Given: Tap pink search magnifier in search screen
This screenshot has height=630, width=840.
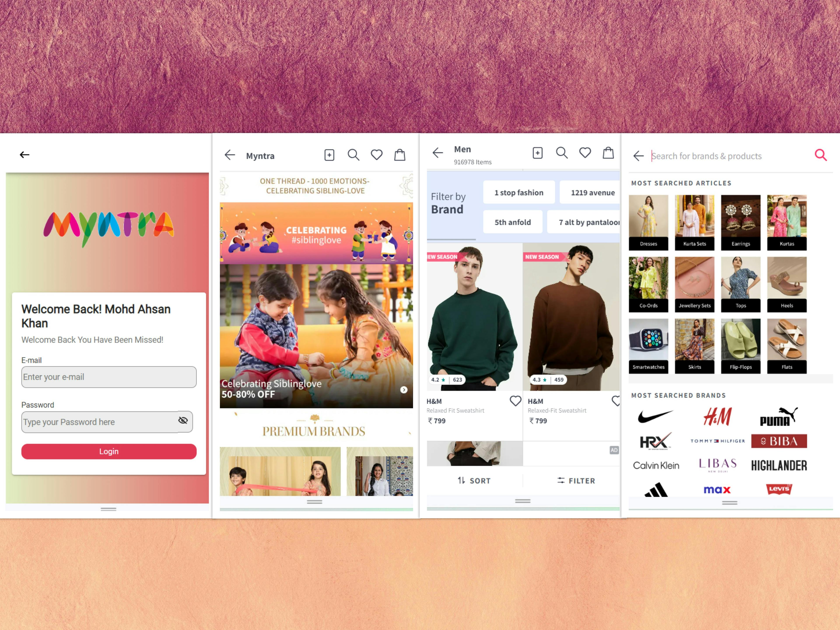Looking at the screenshot, I should tap(820, 155).
